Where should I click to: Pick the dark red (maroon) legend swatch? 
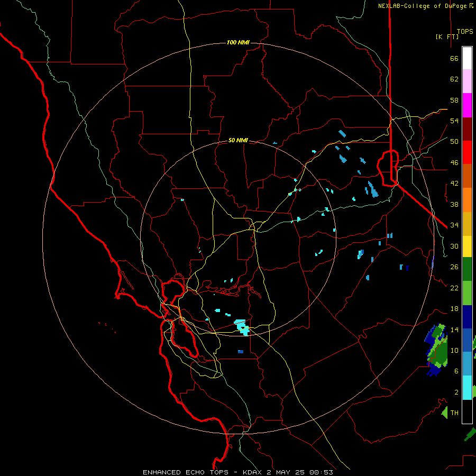467,130
